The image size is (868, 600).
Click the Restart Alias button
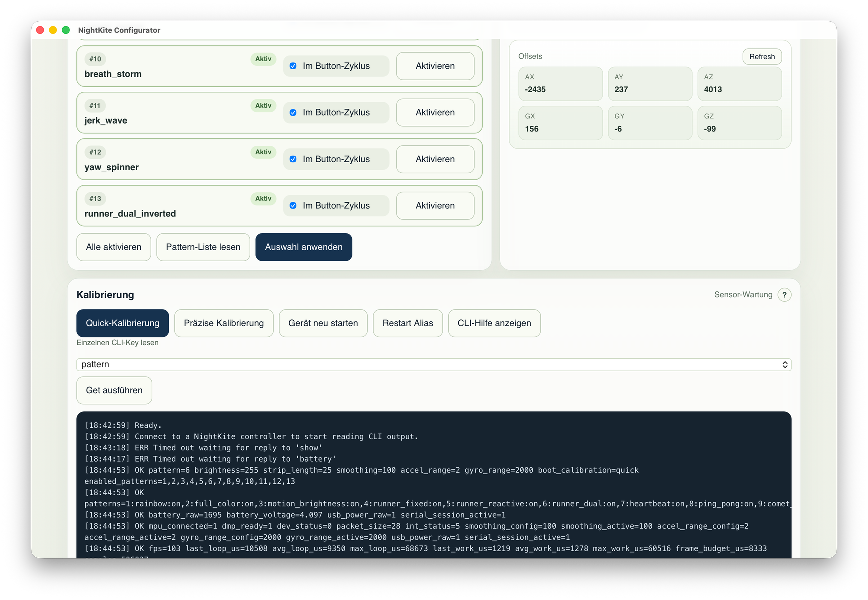point(407,323)
